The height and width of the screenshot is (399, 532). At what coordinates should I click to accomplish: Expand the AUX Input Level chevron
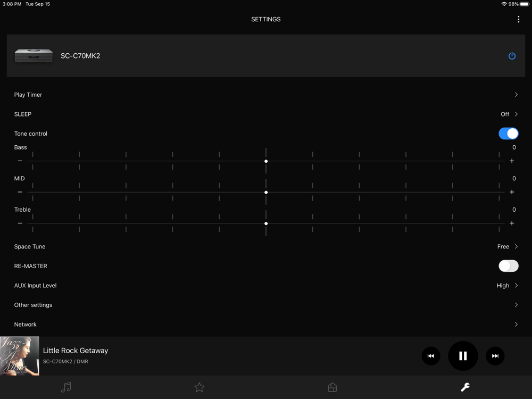tap(516, 285)
